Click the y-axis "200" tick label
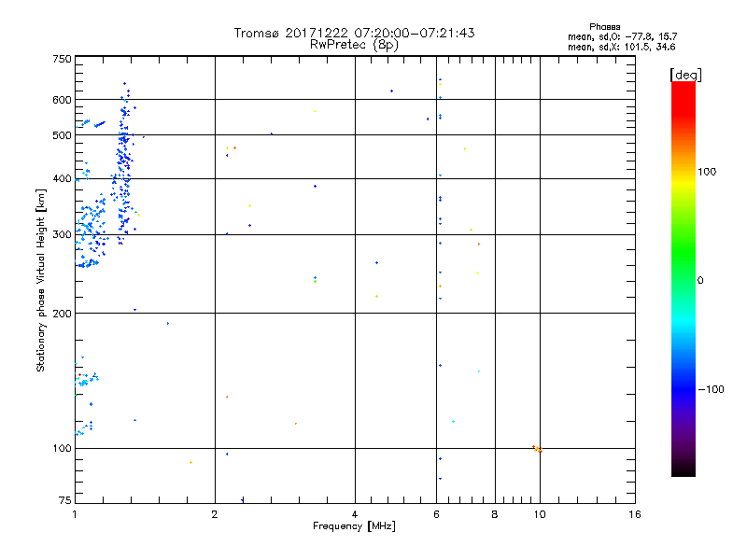Image resolution: width=747 pixels, height=560 pixels. click(x=63, y=314)
